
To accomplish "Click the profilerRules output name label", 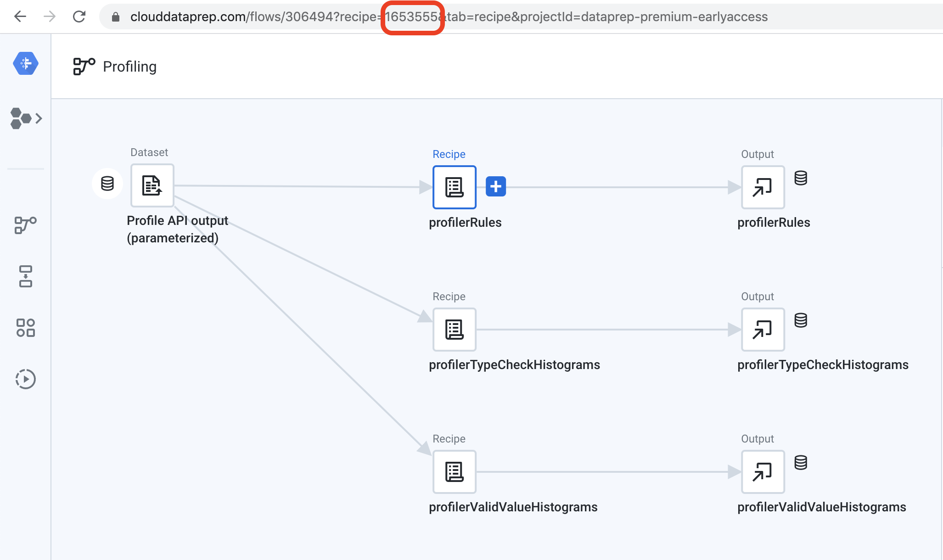I will (x=774, y=223).
